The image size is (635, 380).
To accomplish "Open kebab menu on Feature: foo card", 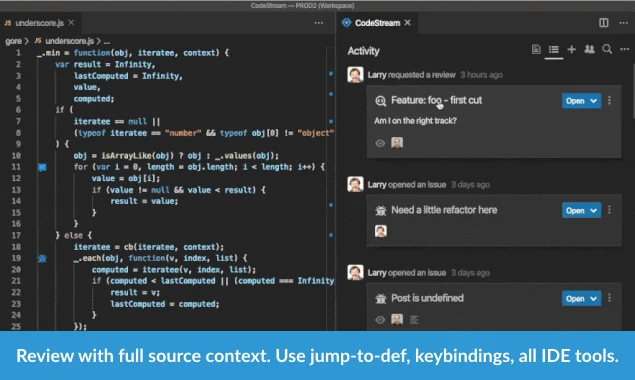I will [x=609, y=100].
